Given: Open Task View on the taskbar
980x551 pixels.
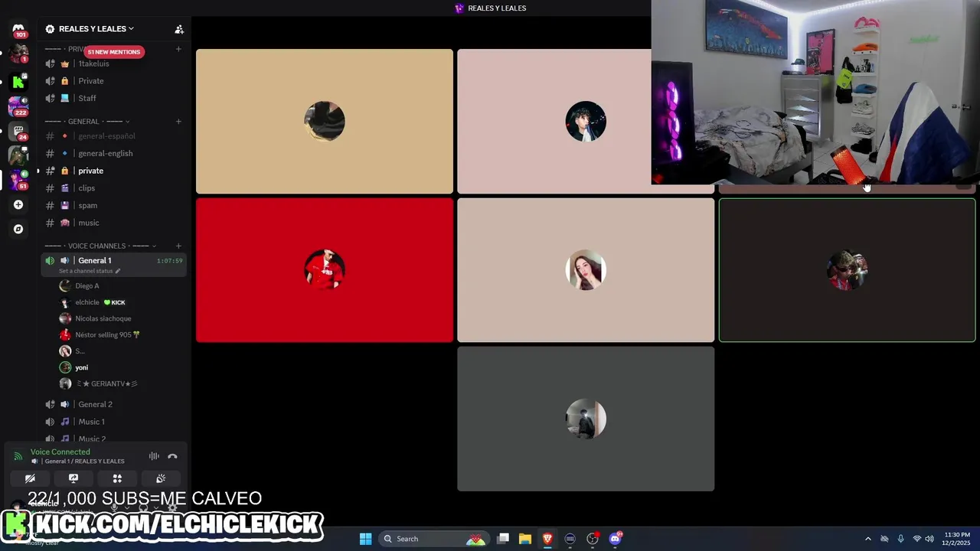Looking at the screenshot, I should pyautogui.click(x=503, y=539).
